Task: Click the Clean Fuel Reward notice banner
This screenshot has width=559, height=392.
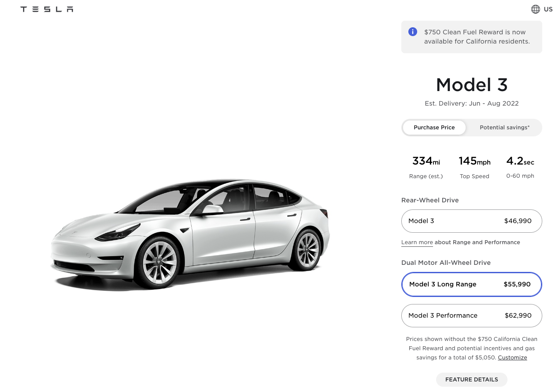Action: 477,37
